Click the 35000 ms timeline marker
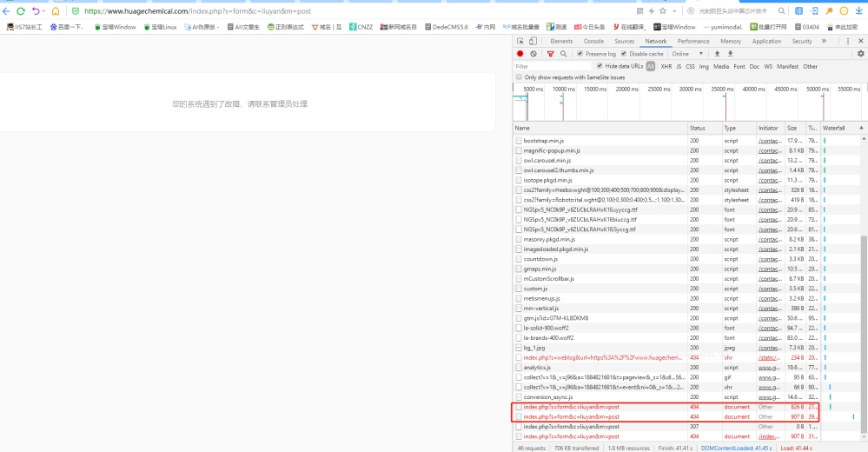Viewport: 868px width, 452px height. 722,89
